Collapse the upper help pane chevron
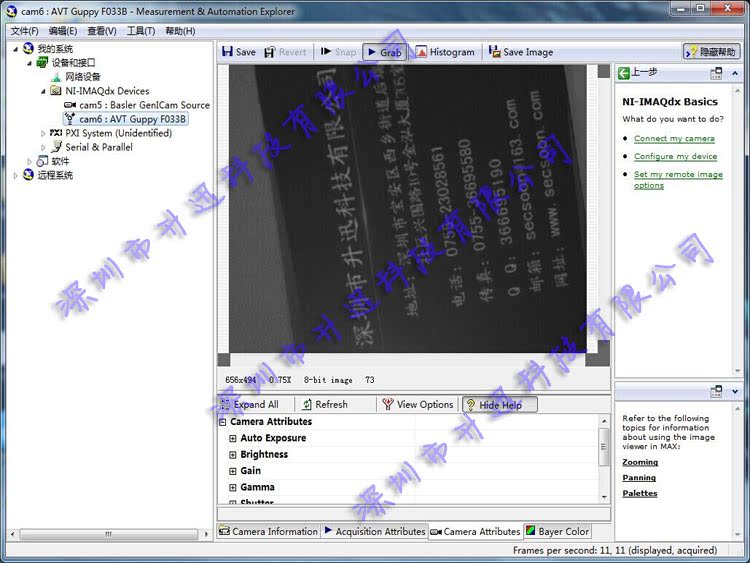 point(735,73)
